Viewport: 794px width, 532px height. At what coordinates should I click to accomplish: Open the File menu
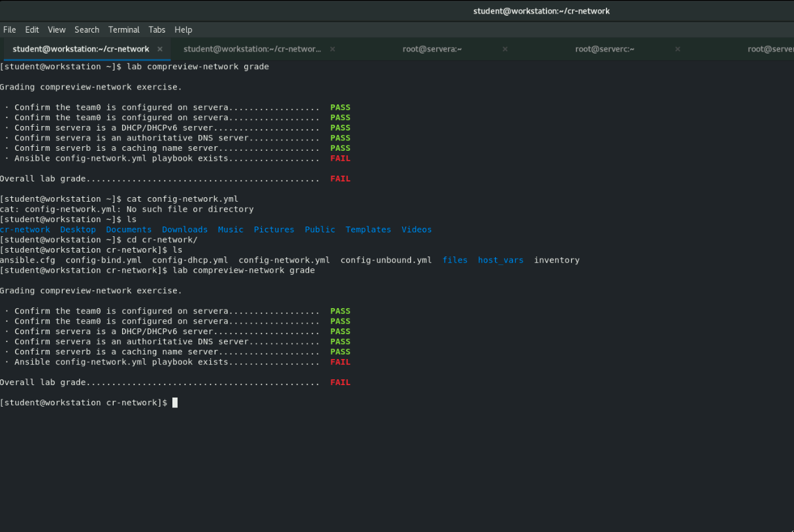tap(10, 29)
